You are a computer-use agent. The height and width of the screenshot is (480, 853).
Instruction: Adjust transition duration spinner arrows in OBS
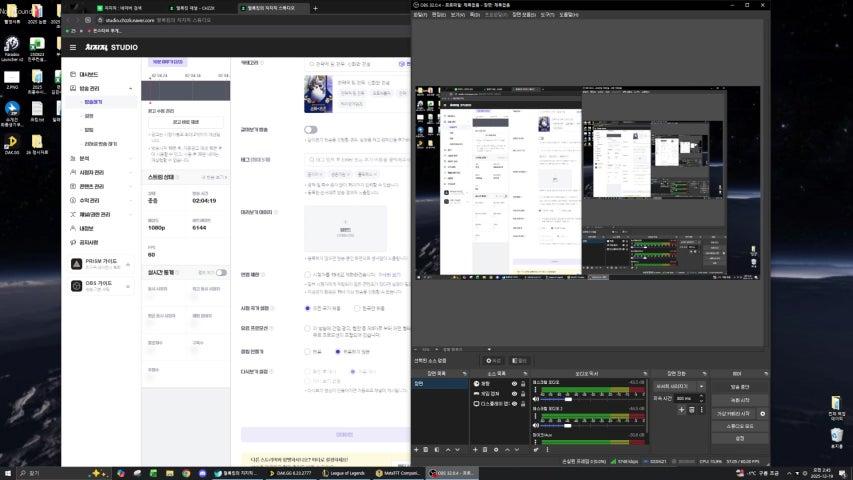(x=702, y=398)
